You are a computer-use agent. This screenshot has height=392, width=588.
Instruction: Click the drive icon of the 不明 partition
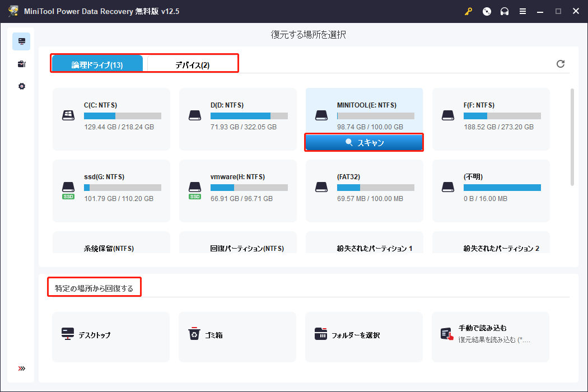(448, 187)
